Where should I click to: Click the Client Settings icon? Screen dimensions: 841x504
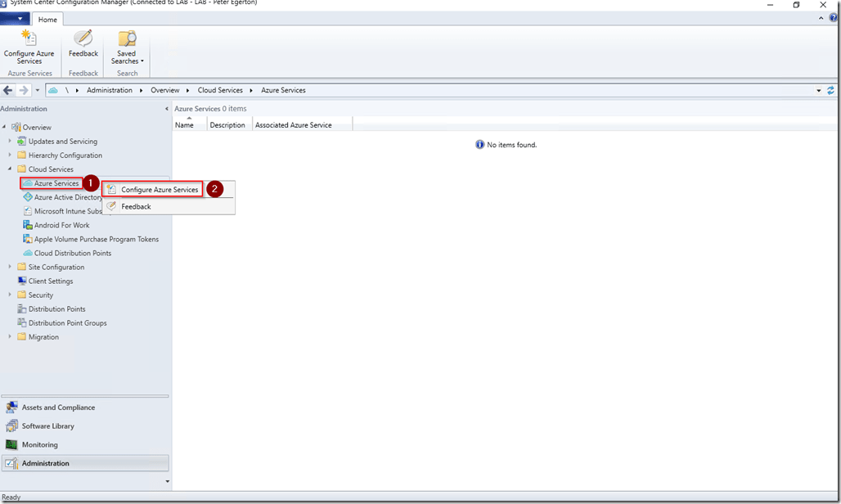(x=22, y=281)
